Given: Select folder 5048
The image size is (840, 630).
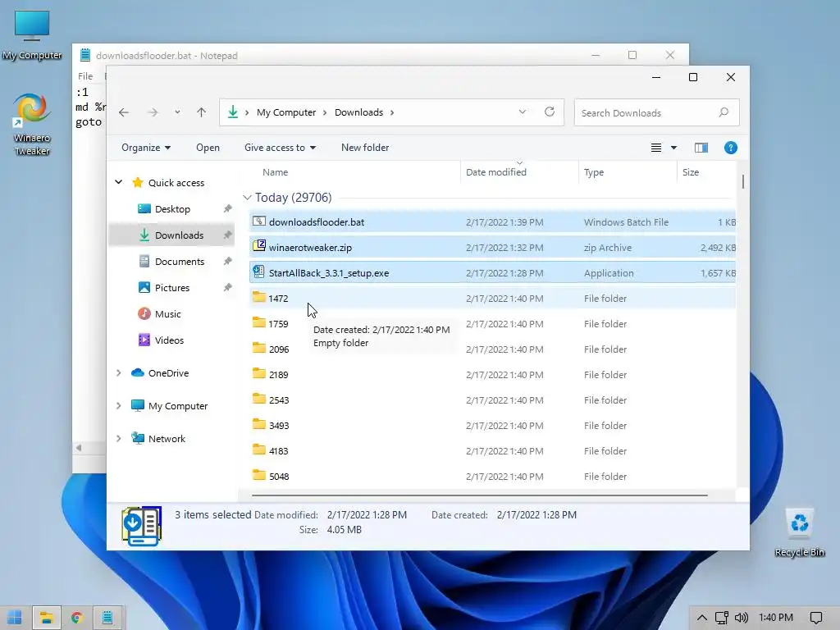Looking at the screenshot, I should pos(492,477).
